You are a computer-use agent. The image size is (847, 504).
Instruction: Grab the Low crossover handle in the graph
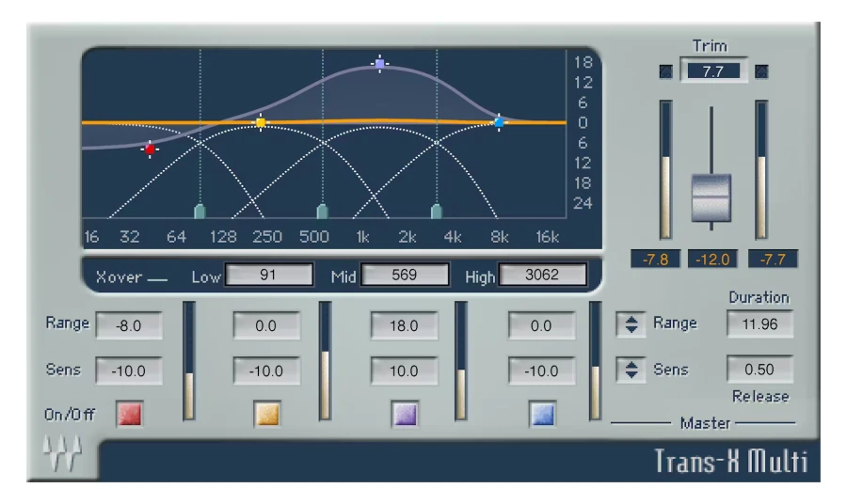click(200, 211)
